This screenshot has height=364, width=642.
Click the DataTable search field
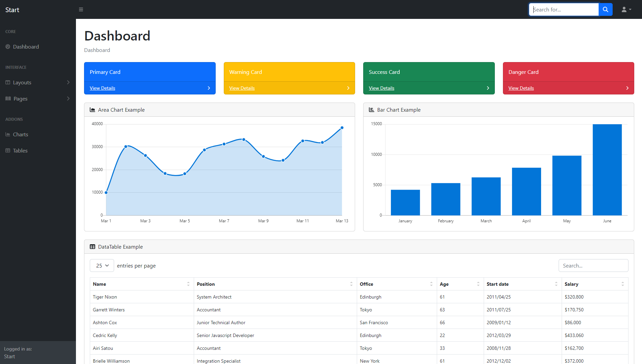pos(593,265)
